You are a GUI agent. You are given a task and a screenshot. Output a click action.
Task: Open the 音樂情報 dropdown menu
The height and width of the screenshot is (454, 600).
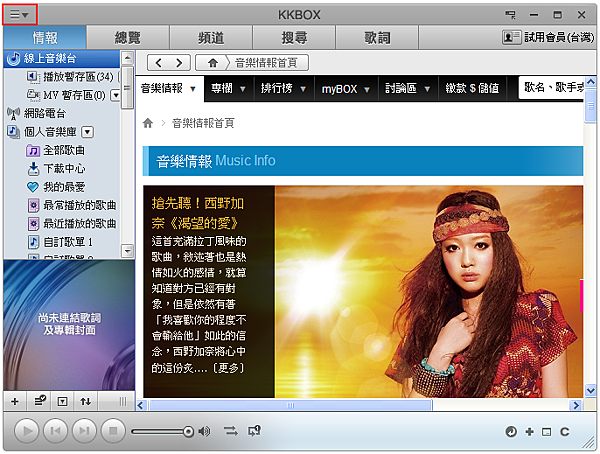click(x=169, y=89)
